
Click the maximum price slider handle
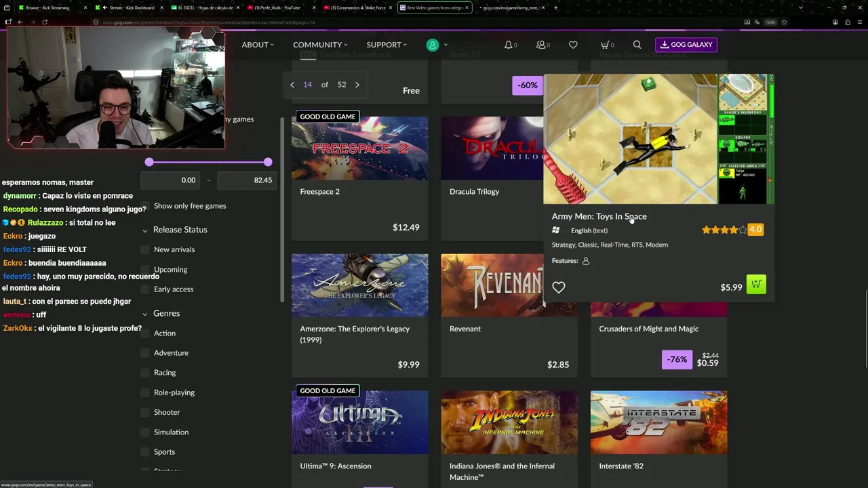tap(268, 162)
